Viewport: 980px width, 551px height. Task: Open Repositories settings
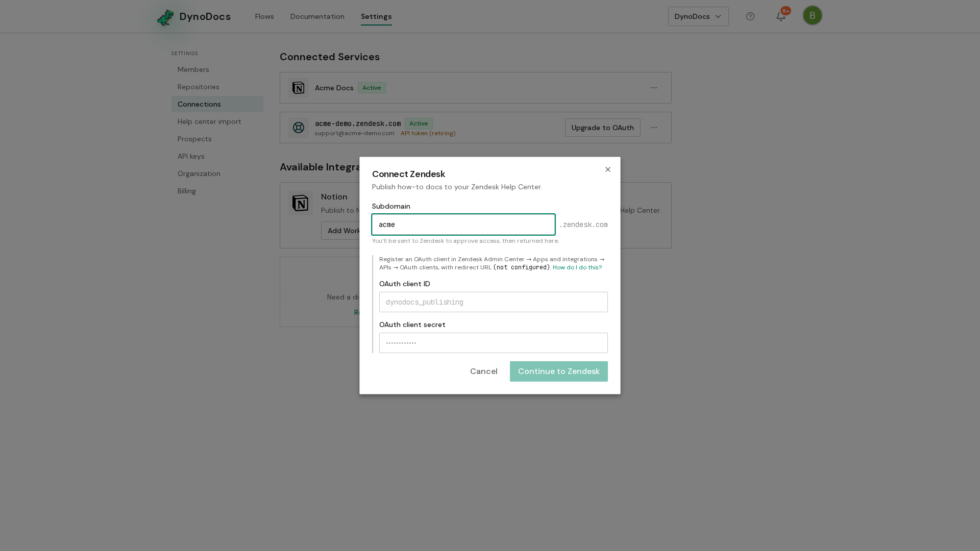217,87
